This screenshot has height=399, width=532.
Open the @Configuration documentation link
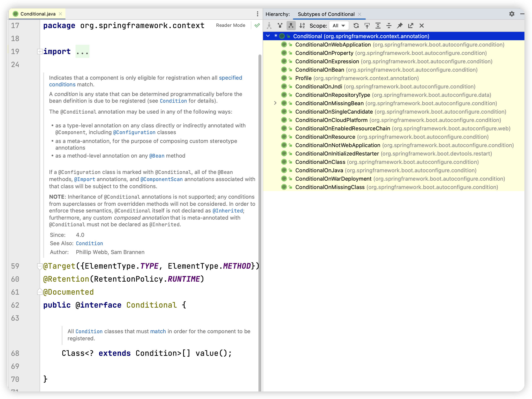click(134, 132)
